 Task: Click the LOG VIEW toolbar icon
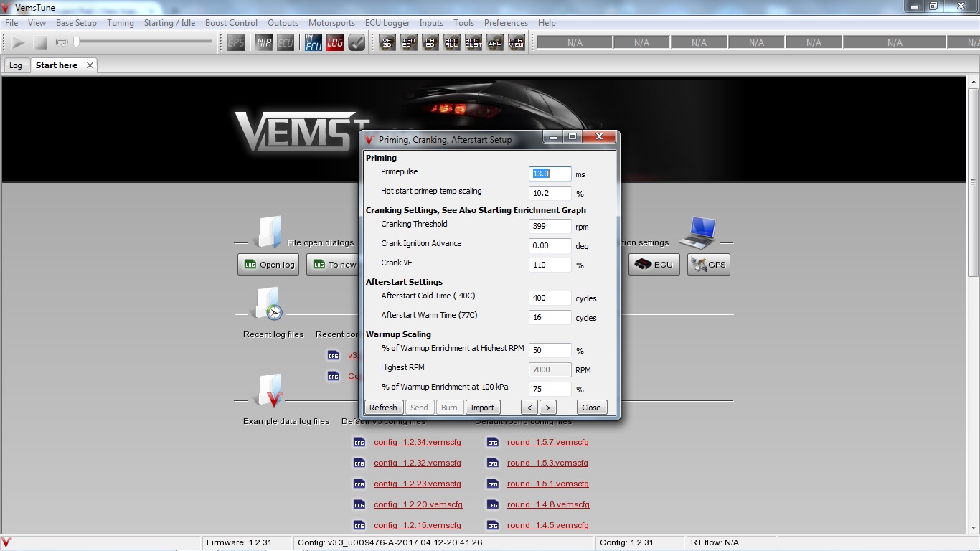[x=517, y=43]
